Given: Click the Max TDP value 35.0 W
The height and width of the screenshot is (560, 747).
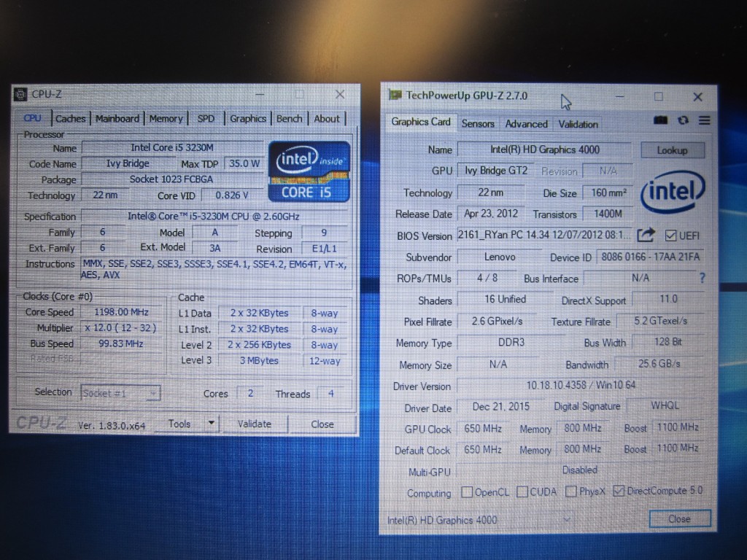Looking at the screenshot, I should 244,163.
